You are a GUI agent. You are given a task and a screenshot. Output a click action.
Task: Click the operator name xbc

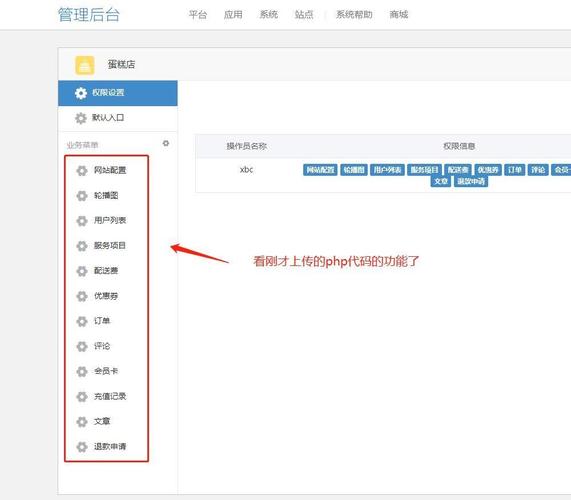point(246,170)
